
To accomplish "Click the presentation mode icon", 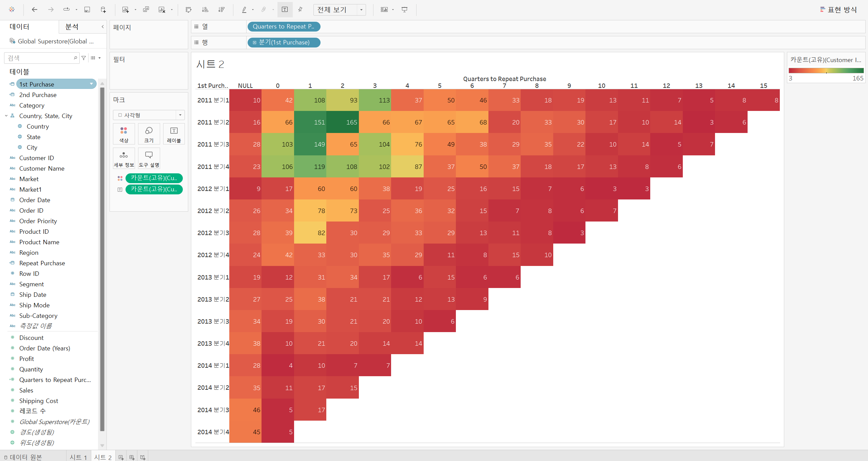I will (404, 9).
